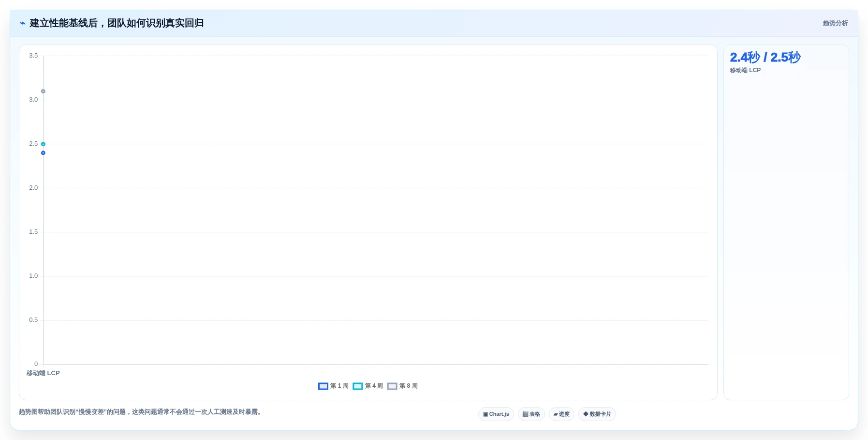
Task: Click the 移动端 LCP x-axis label
Action: pos(43,373)
